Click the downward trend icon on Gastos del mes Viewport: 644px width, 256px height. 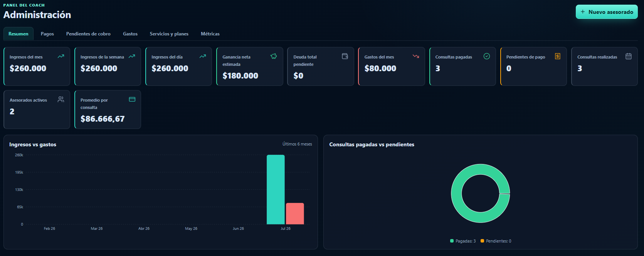pyautogui.click(x=416, y=56)
